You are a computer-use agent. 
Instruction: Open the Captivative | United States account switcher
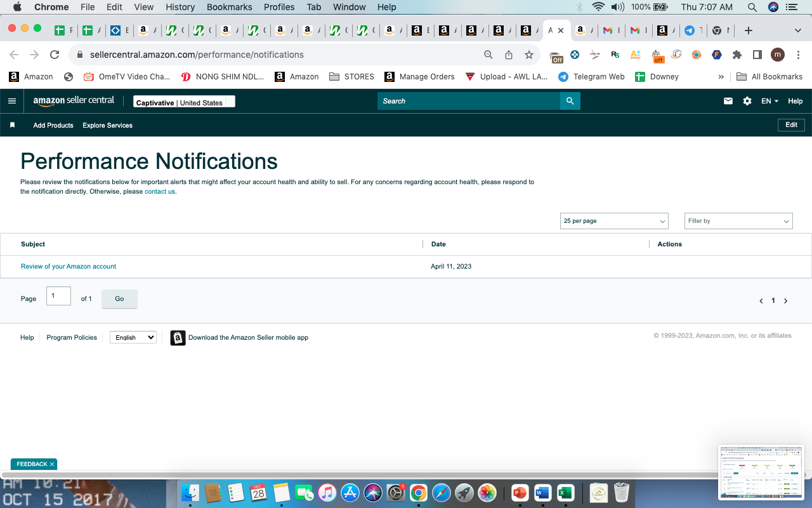(184, 102)
